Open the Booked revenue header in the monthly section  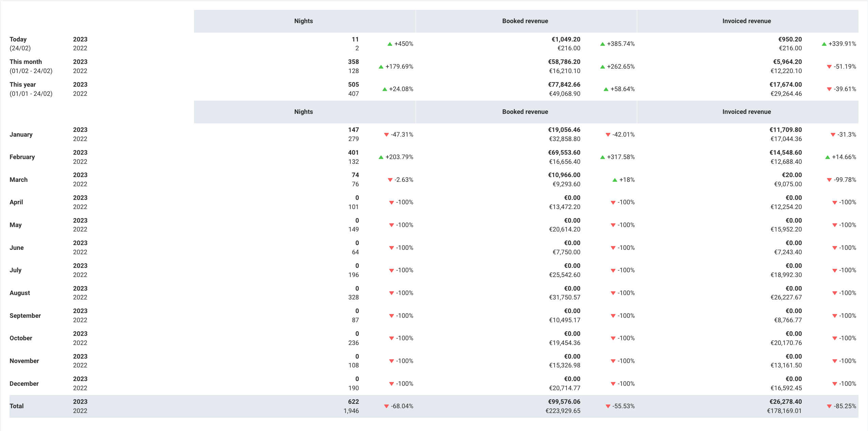click(x=525, y=111)
